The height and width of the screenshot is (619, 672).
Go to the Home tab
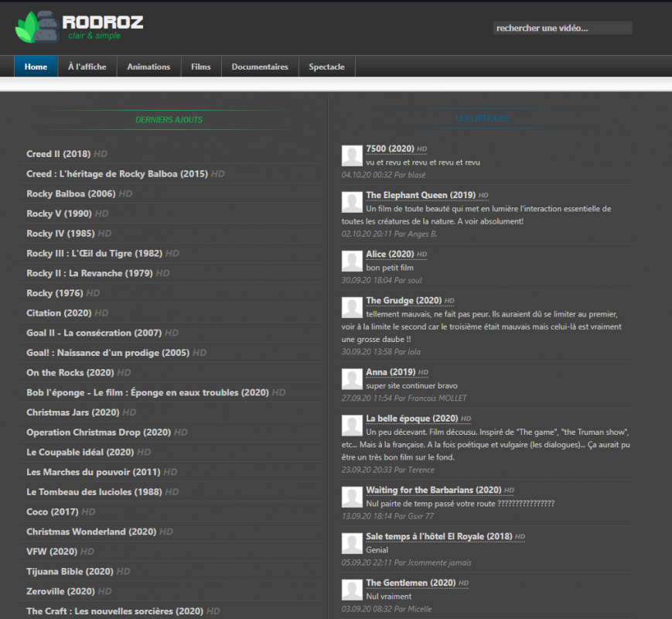(36, 67)
